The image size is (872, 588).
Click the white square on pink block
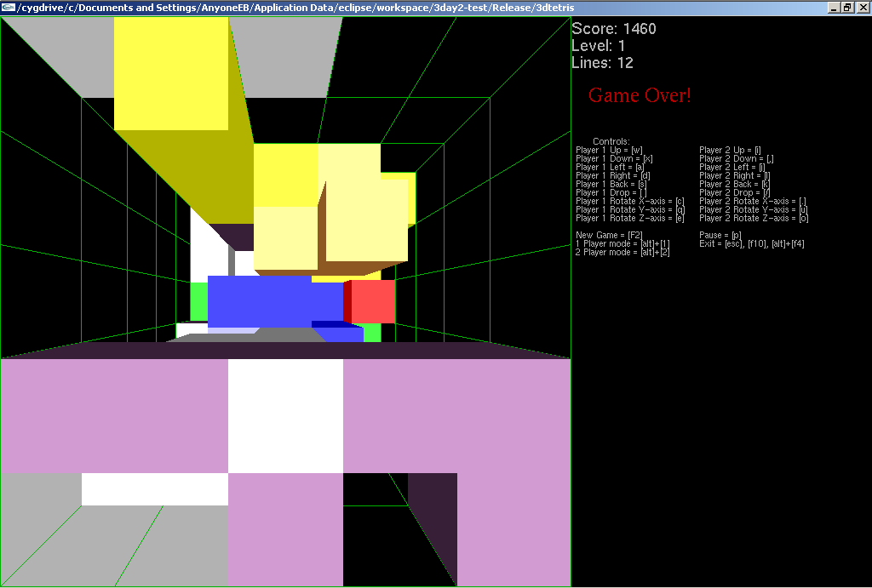click(285, 415)
